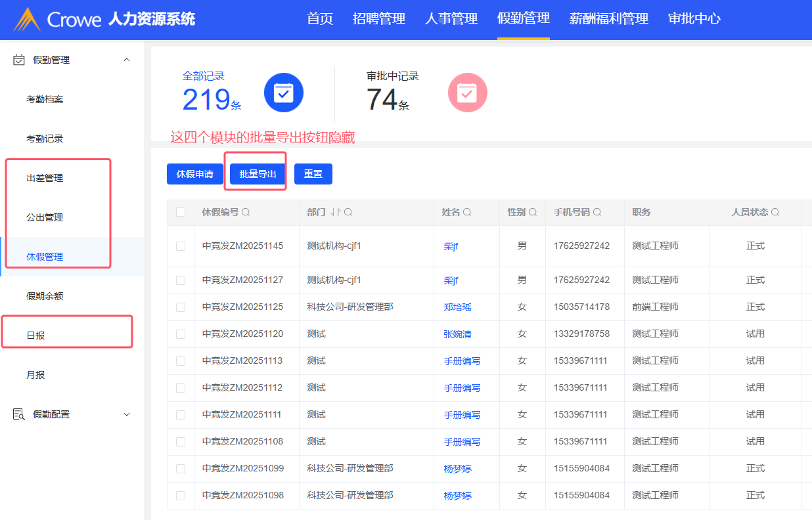This screenshot has width=812, height=520.
Task: Click the blue 全部记录 calendar icon
Action: [x=283, y=93]
